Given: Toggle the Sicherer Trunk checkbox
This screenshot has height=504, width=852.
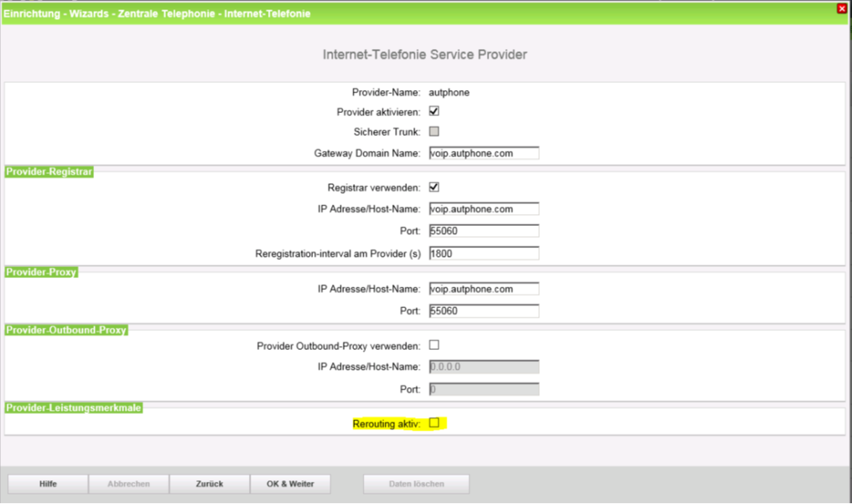Looking at the screenshot, I should [434, 131].
